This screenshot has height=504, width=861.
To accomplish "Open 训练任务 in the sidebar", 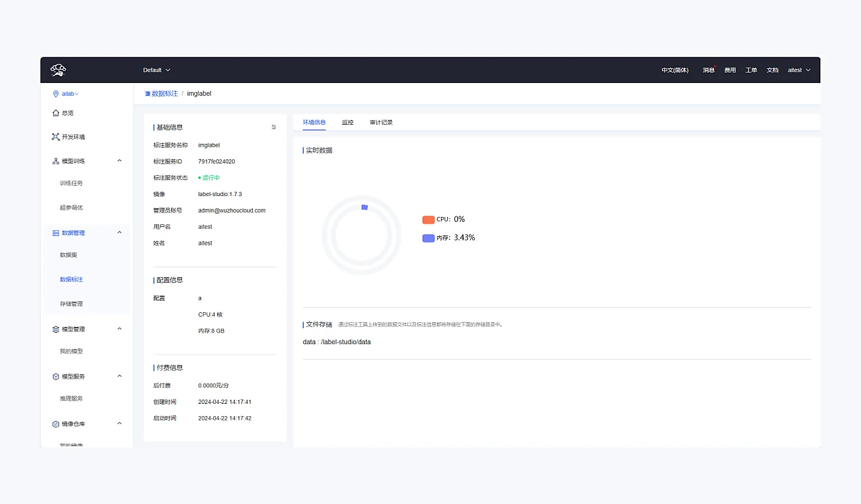I will tap(71, 183).
